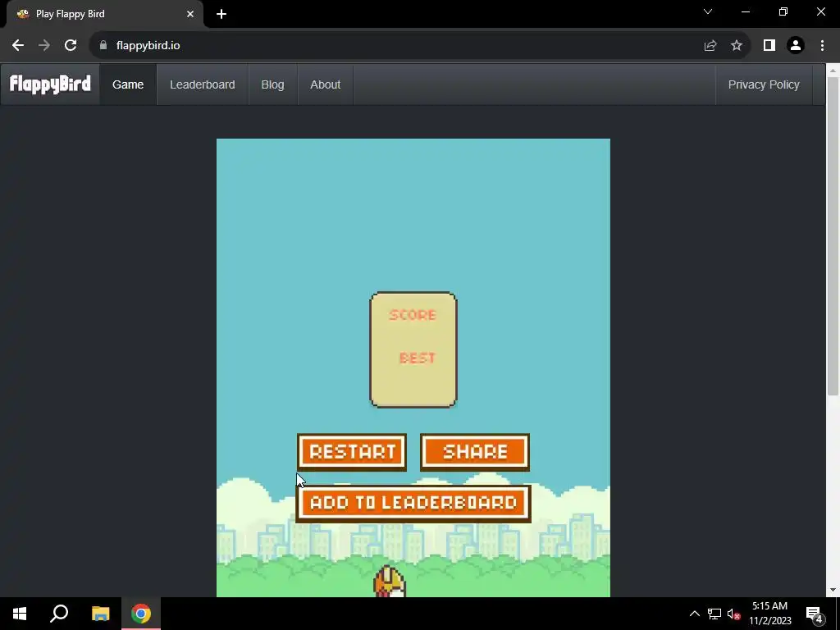The width and height of the screenshot is (840, 630).
Task: Click the page vertical scrollbar thumb
Action: point(833,235)
